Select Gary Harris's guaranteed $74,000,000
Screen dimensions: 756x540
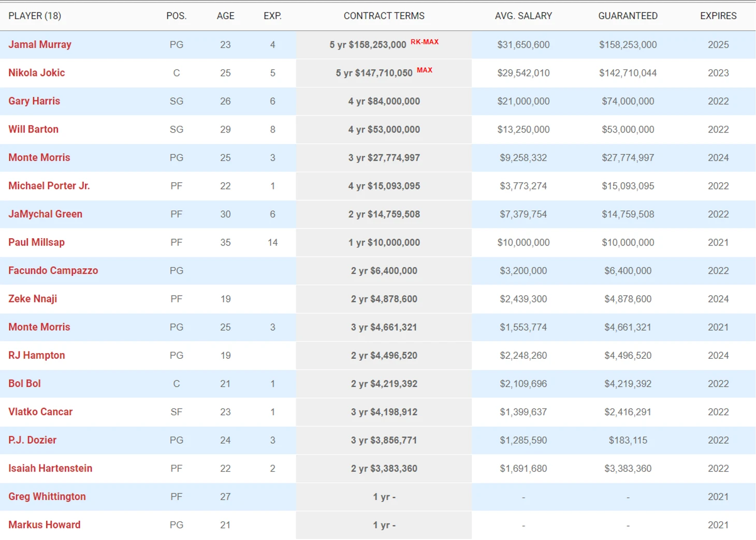point(628,101)
